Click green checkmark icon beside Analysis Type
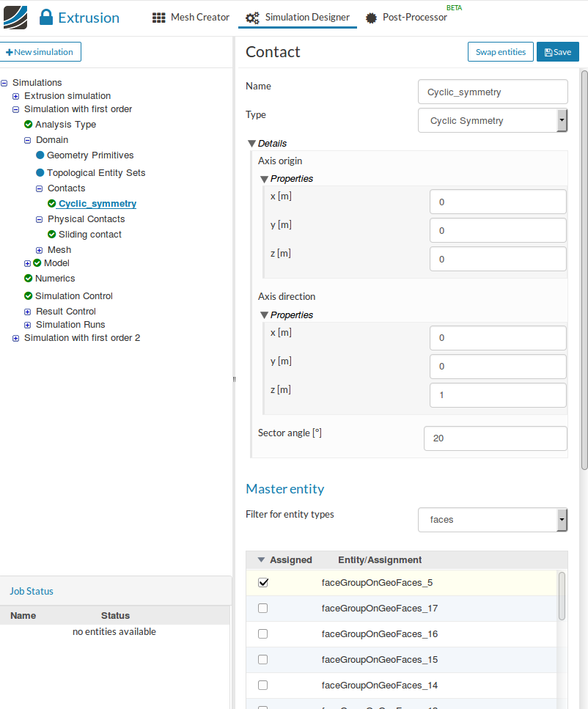 [x=29, y=125]
